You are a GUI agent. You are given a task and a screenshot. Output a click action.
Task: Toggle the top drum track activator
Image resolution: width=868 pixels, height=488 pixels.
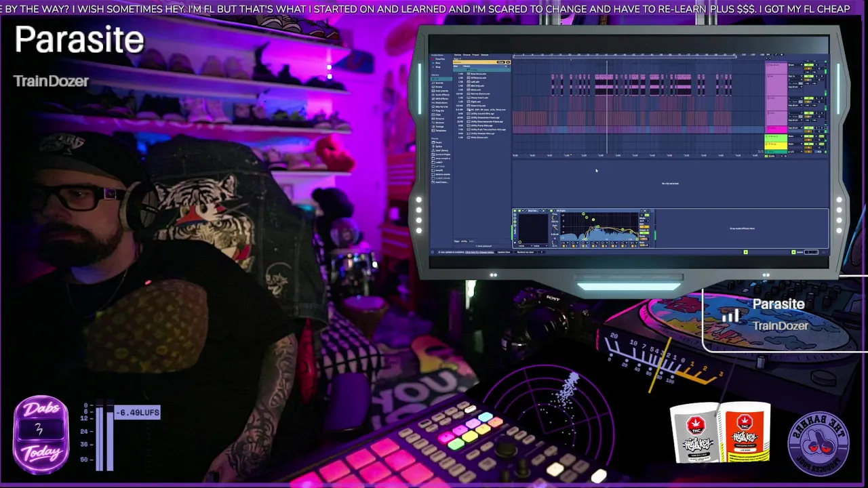tap(809, 65)
